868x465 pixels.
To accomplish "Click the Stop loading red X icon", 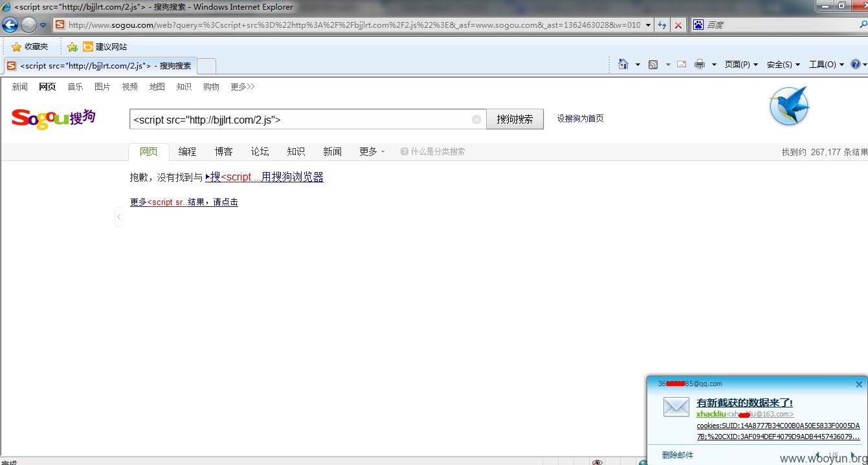I will click(678, 25).
